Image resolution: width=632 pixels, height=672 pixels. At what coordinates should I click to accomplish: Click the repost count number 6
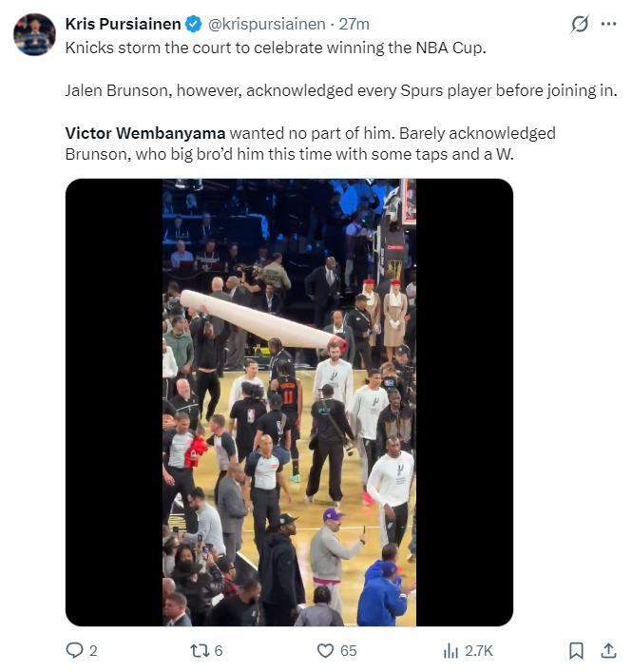(x=219, y=651)
